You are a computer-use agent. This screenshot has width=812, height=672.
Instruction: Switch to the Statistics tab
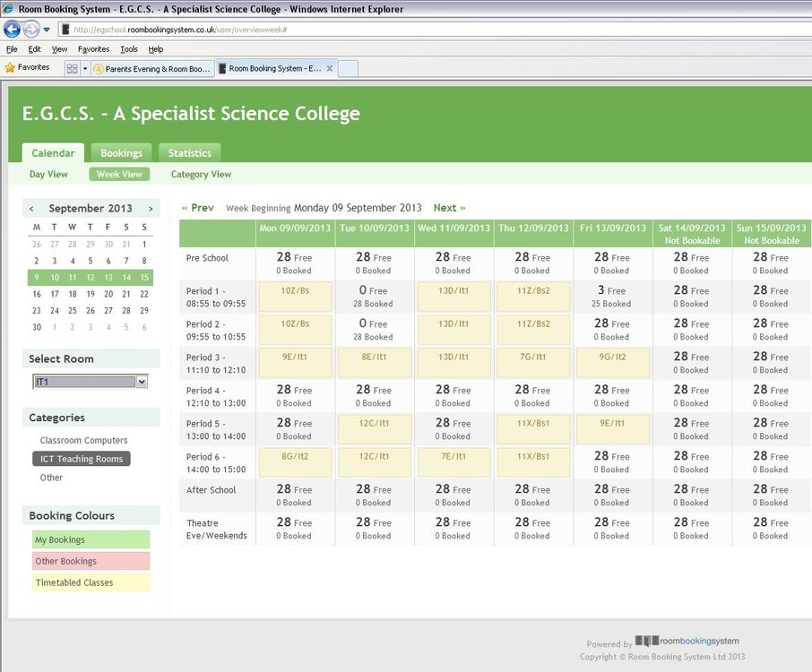point(189,152)
